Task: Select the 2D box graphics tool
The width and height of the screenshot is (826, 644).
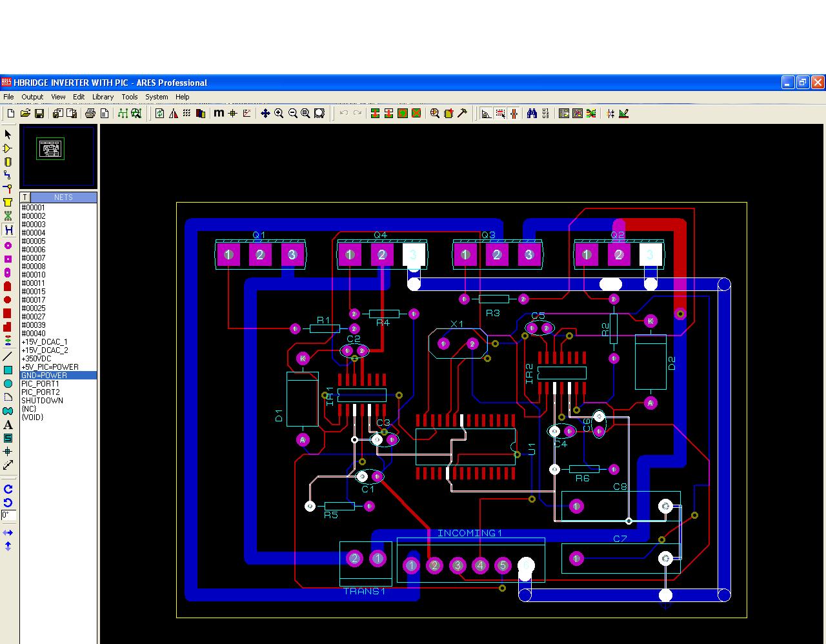Action: tap(8, 370)
